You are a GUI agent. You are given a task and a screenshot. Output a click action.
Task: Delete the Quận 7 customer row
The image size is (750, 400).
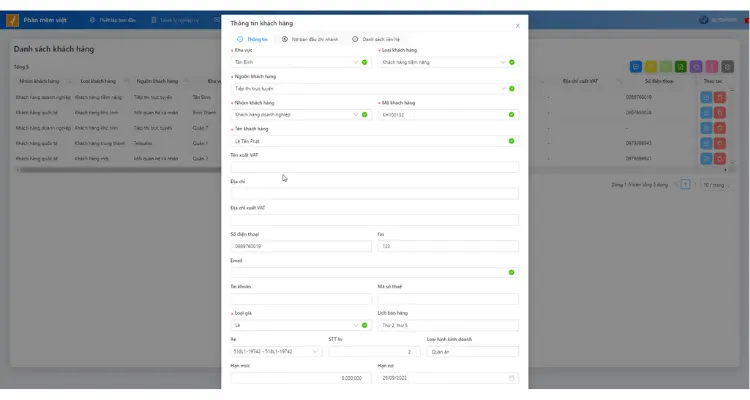(x=720, y=128)
